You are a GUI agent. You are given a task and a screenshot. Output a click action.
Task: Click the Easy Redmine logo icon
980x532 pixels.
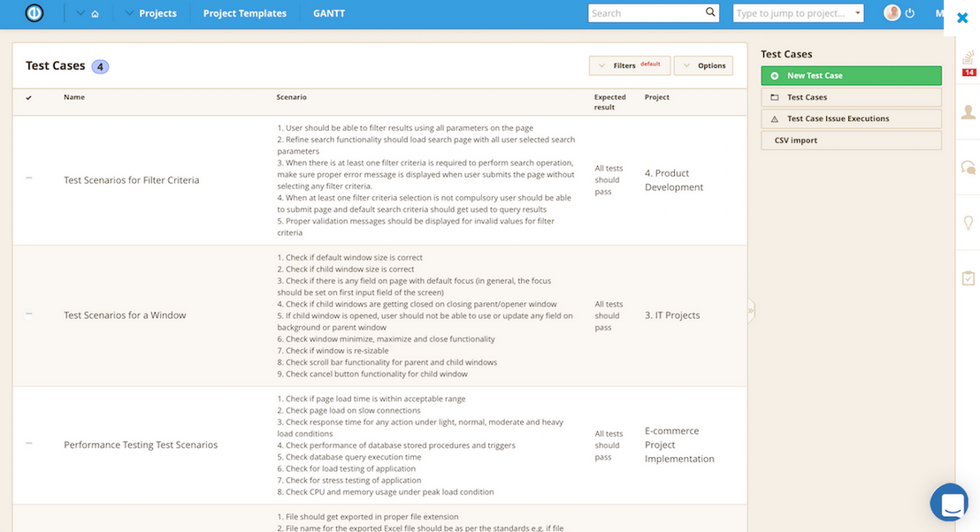point(34,13)
